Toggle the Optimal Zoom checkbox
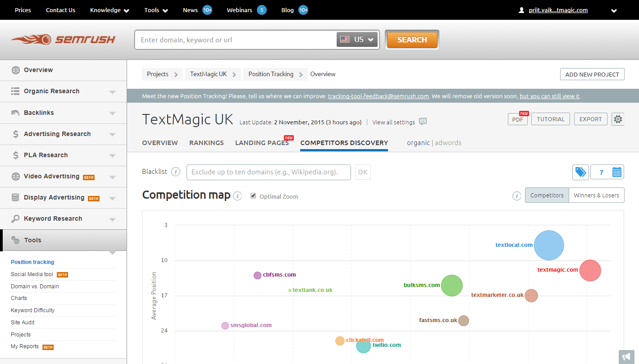 pyautogui.click(x=253, y=196)
